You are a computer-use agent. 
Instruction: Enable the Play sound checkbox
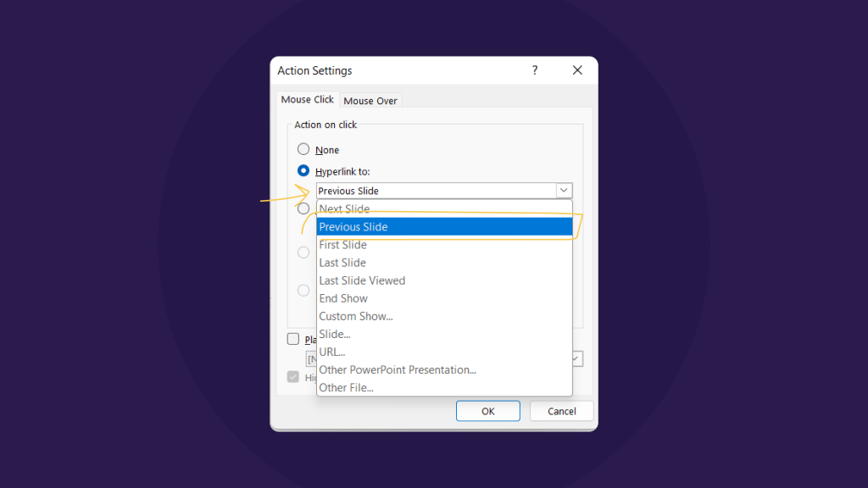(x=294, y=339)
